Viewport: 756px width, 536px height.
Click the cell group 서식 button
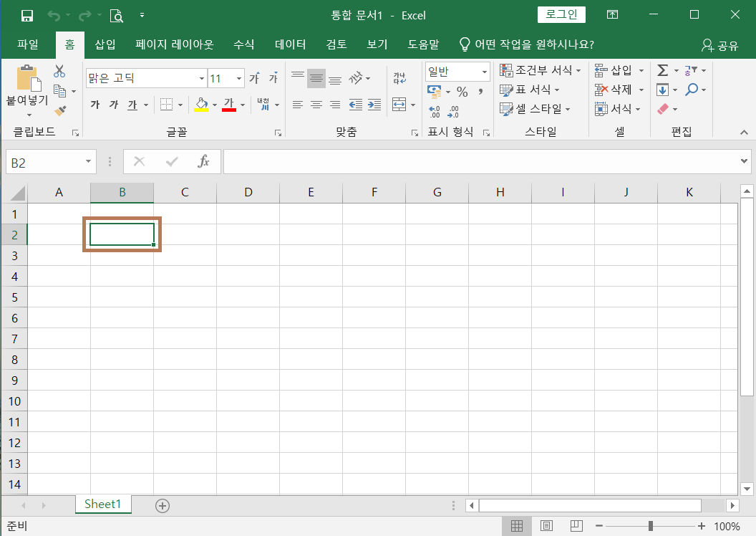click(618, 109)
